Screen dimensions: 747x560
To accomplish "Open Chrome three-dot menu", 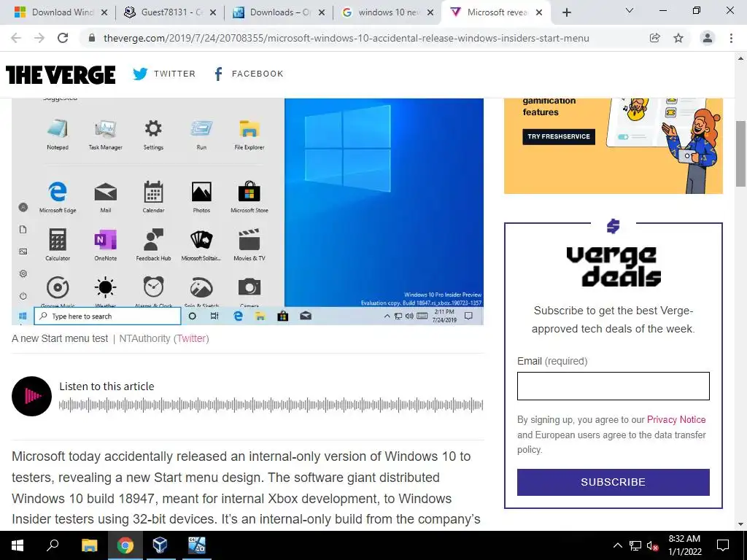I will click(731, 38).
